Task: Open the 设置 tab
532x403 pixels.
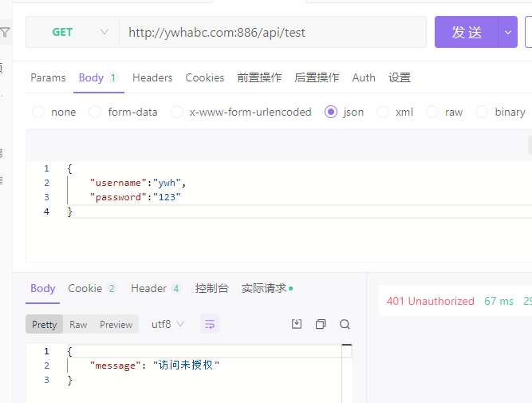Action: (x=400, y=77)
